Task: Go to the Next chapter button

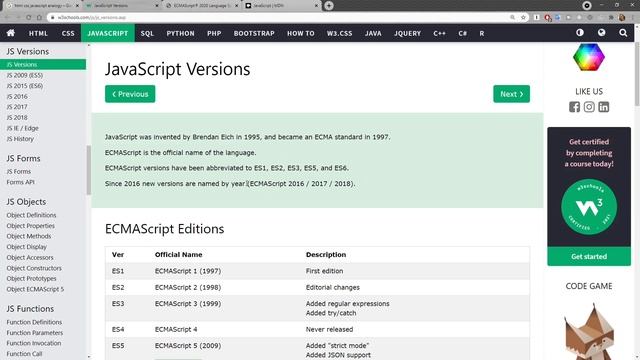Action: [x=511, y=94]
